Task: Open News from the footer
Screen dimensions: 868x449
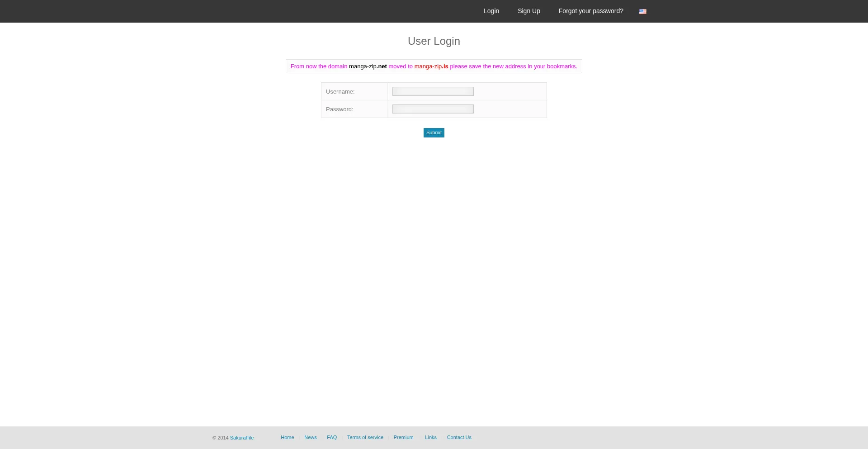Action: (x=311, y=437)
